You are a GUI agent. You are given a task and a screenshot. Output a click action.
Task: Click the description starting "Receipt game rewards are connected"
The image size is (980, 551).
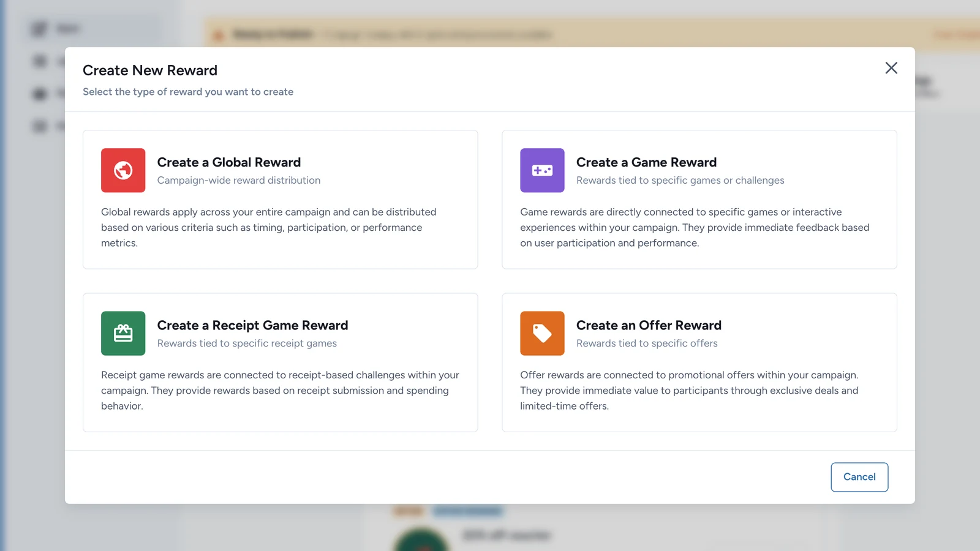280,390
